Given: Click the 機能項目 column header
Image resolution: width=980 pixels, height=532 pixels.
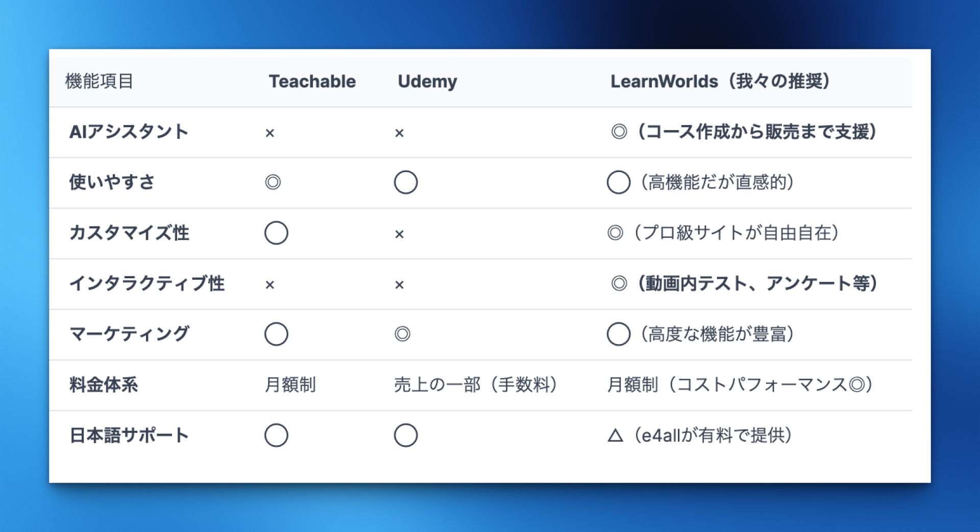Looking at the screenshot, I should pyautogui.click(x=100, y=81).
